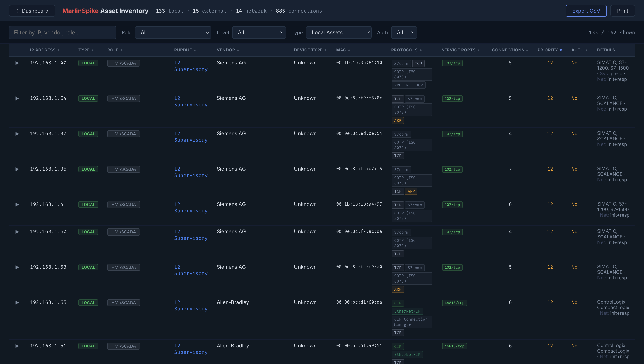
Task: Click the back arrow beside Dashboard
Action: tap(18, 11)
